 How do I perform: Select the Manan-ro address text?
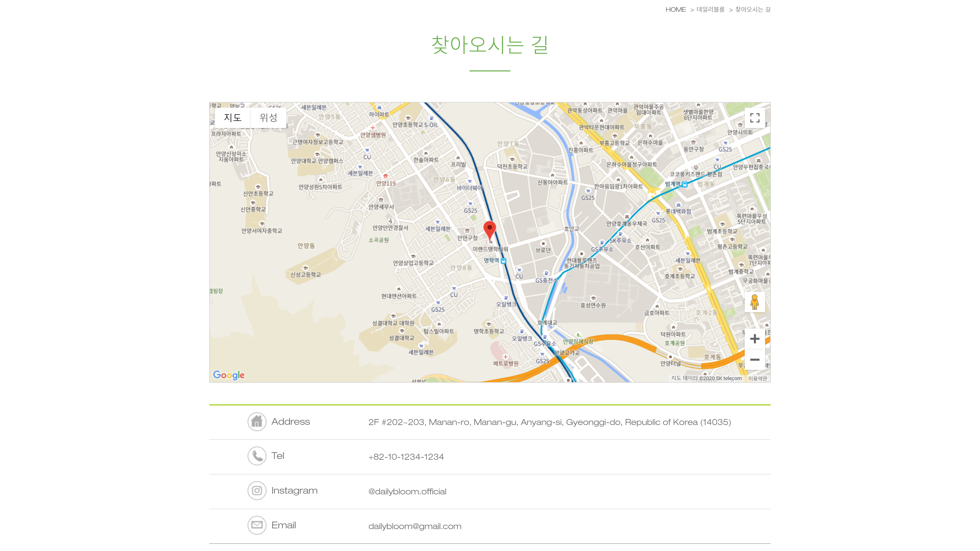[550, 422]
